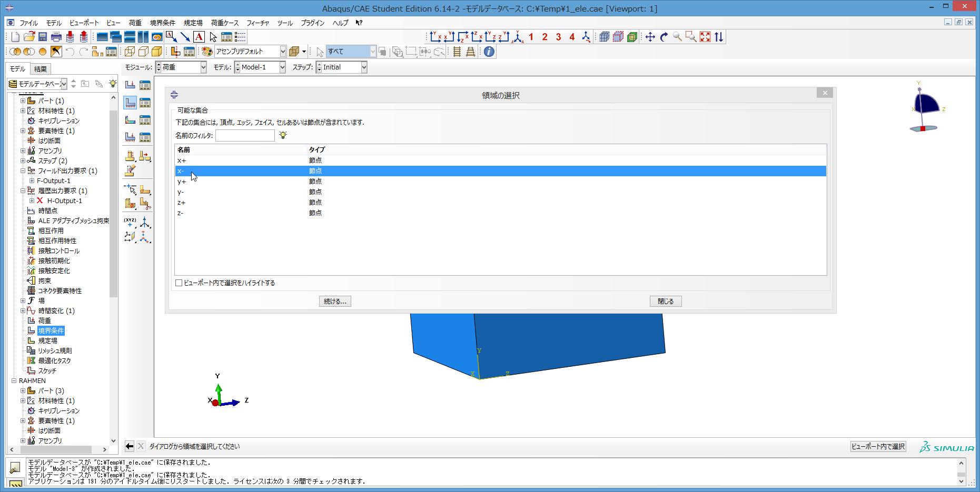
Task: Click the filter lightbulb icon beside name filter
Action: point(283,135)
